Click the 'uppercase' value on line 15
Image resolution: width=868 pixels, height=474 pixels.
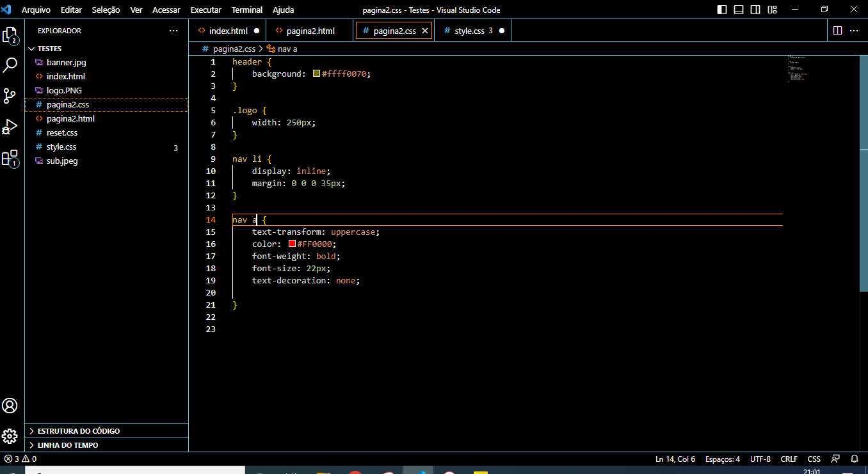[x=353, y=232]
